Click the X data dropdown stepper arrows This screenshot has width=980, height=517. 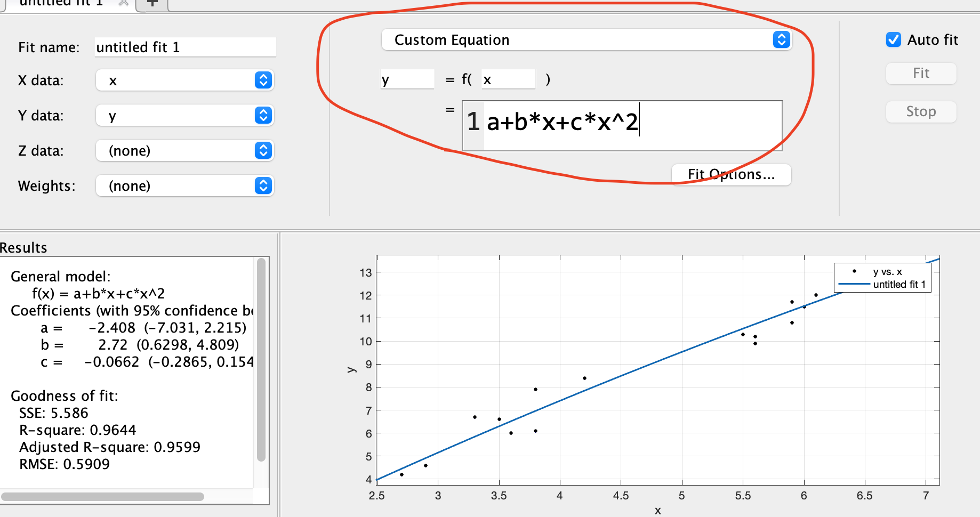tap(262, 80)
